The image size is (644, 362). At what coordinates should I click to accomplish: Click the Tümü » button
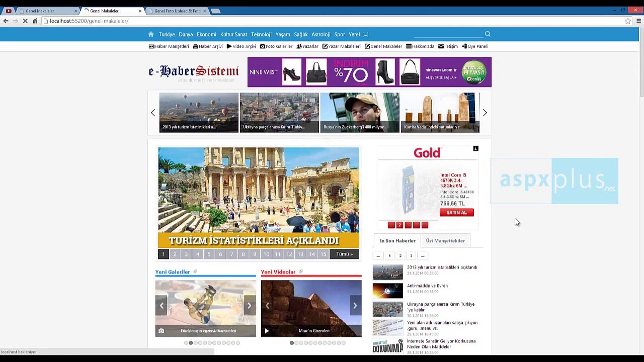345,254
